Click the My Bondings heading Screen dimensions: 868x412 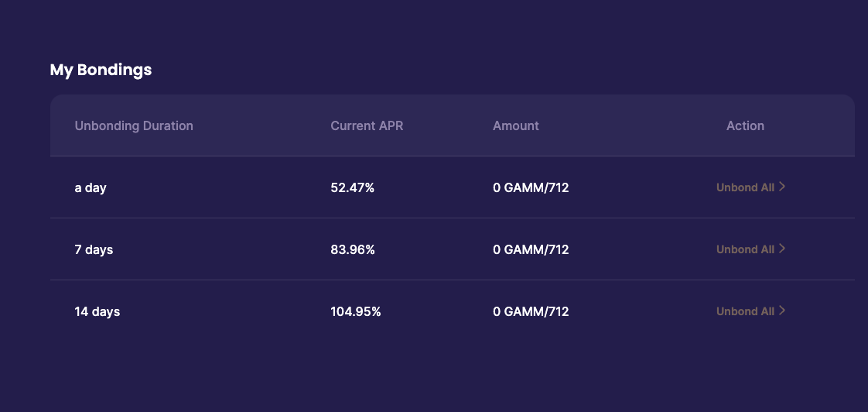pos(101,70)
